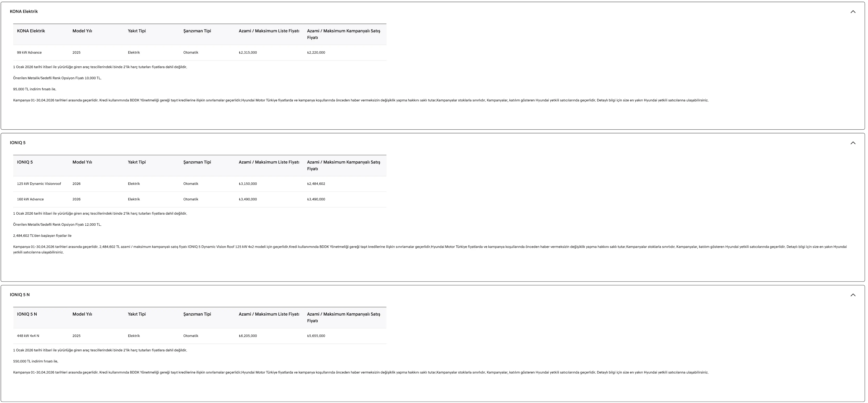Click model year 2026 in the 125 kW Dynamic row

coord(77,184)
